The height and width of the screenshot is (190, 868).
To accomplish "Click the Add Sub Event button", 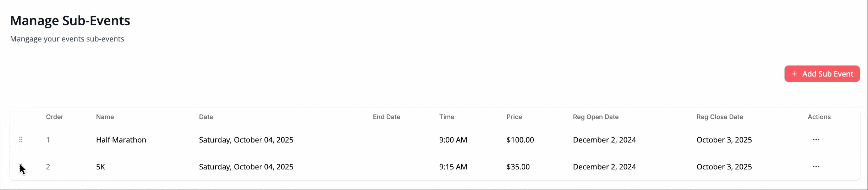I will [x=822, y=74].
